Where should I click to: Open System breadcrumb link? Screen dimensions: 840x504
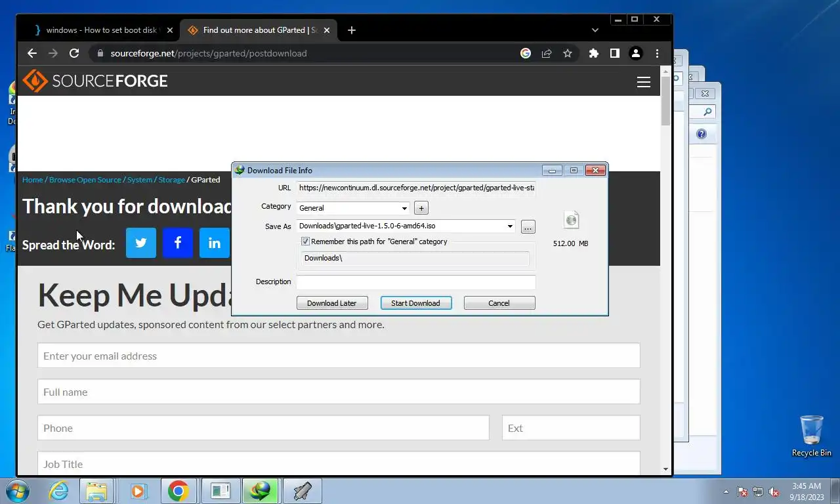pos(140,180)
